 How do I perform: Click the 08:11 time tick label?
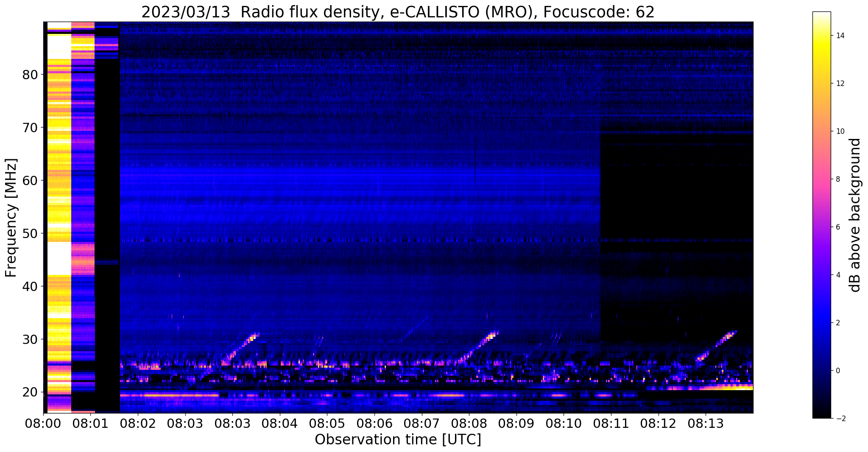point(611,423)
